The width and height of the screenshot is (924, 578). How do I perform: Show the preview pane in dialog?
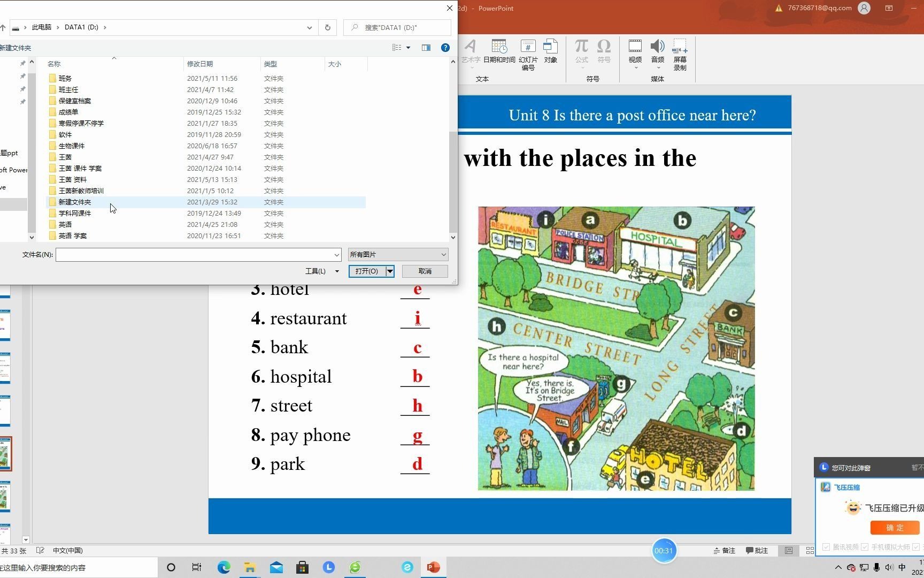tap(426, 48)
